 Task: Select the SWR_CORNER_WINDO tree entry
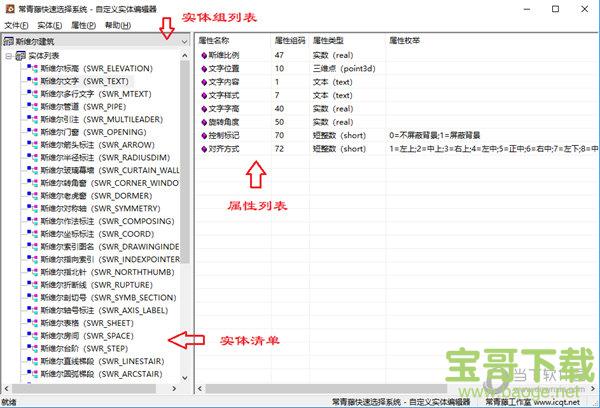tap(109, 183)
